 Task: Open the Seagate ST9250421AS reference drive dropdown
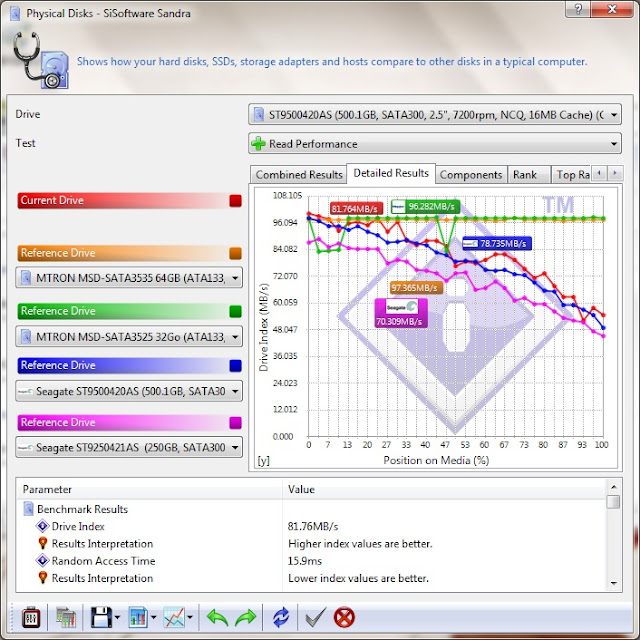(129, 447)
